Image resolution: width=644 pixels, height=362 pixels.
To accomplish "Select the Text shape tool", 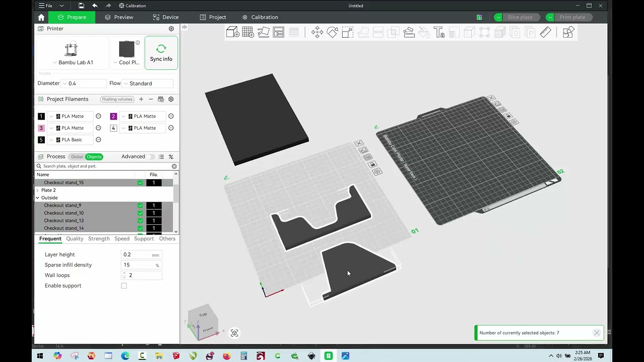I will (x=439, y=32).
